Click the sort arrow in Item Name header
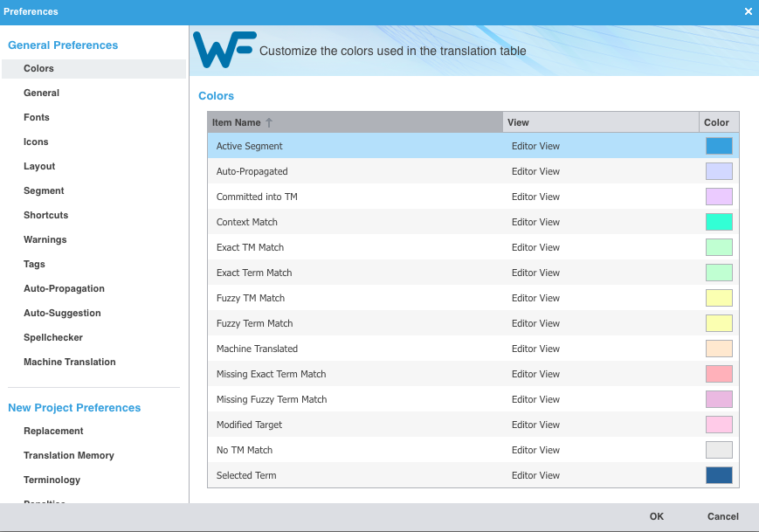This screenshot has width=759, height=532. tap(269, 123)
